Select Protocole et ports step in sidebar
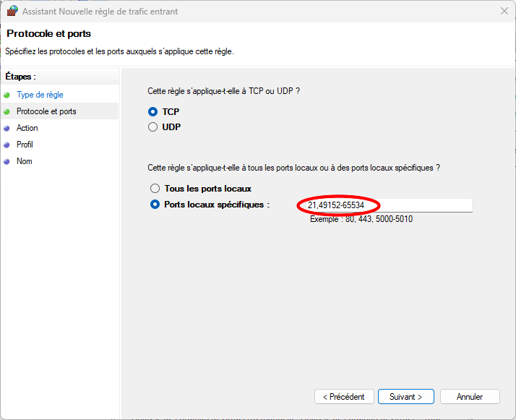The height and width of the screenshot is (420, 516). click(46, 111)
